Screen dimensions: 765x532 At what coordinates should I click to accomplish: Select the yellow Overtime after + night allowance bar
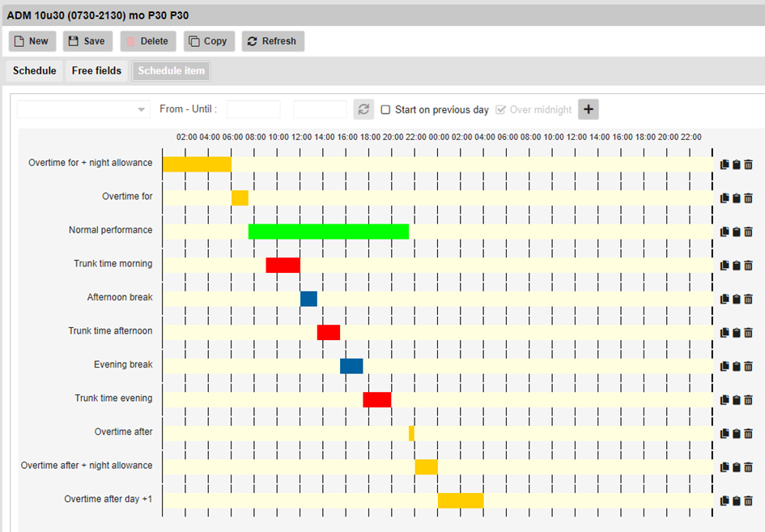click(427, 467)
